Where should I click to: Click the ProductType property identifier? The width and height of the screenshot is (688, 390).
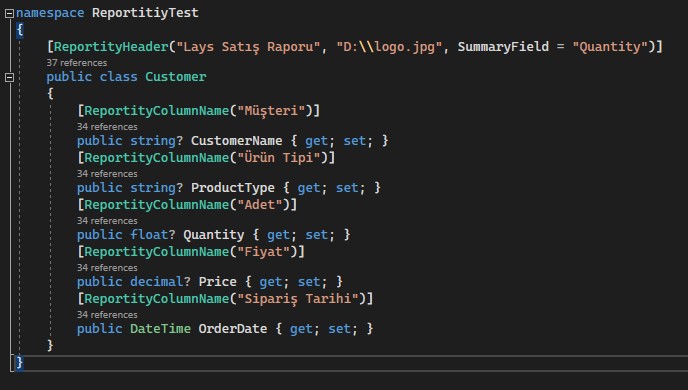coord(233,188)
